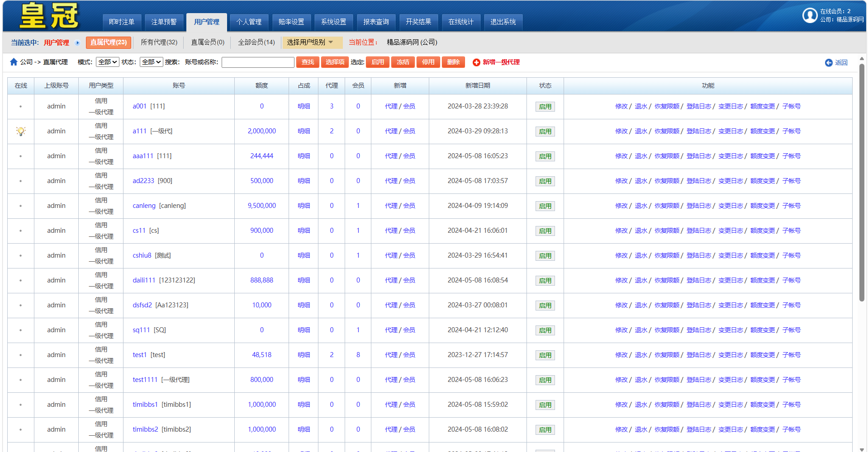Click the home icon beside 公司 breadcrumb

(x=14, y=62)
